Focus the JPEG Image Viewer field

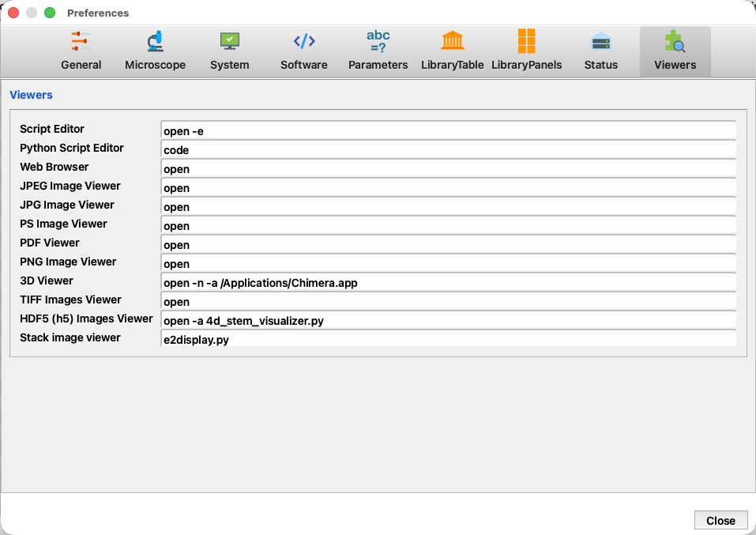(448, 187)
